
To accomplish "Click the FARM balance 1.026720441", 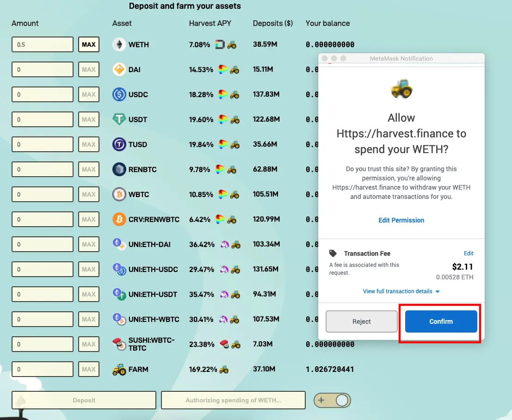I will point(330,370).
